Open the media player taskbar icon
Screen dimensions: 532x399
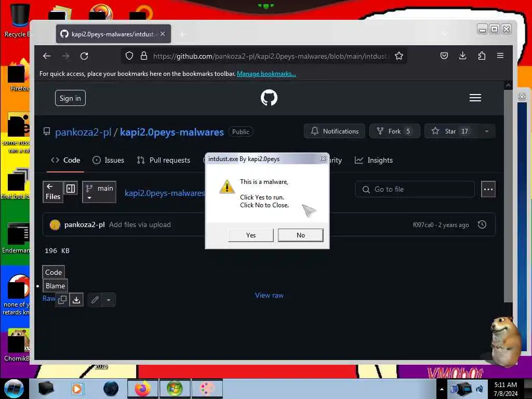[77, 389]
